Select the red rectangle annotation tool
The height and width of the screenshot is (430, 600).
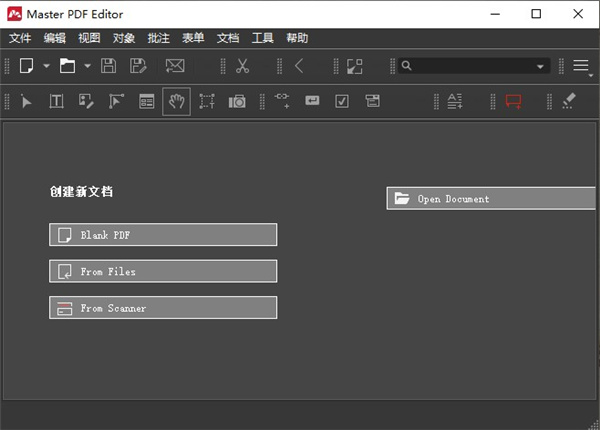513,101
